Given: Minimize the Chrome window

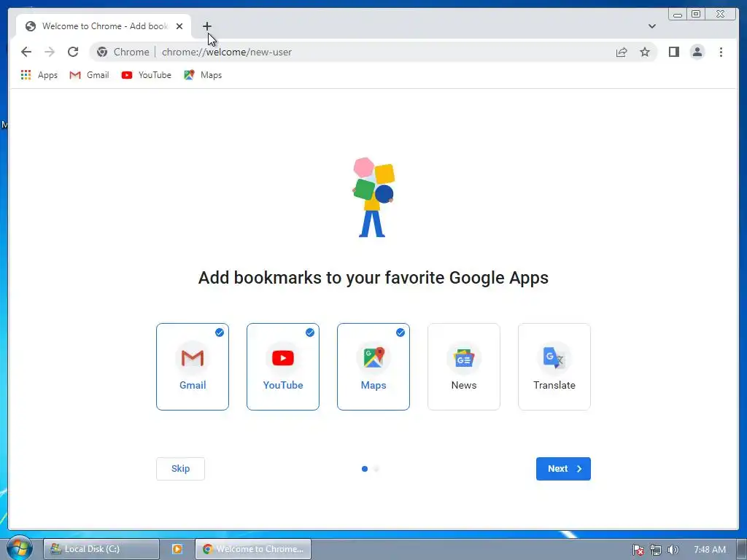Looking at the screenshot, I should point(678,15).
